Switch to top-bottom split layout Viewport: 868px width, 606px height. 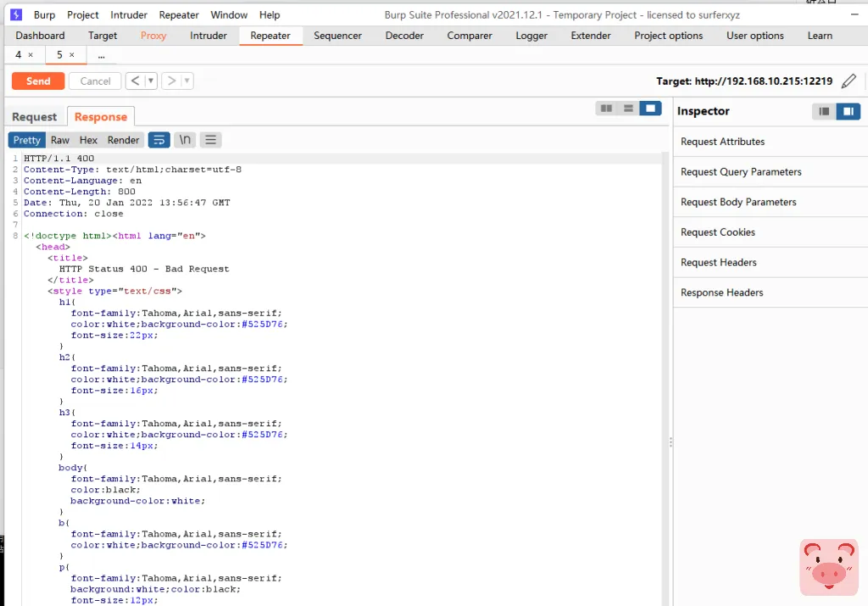click(x=628, y=108)
